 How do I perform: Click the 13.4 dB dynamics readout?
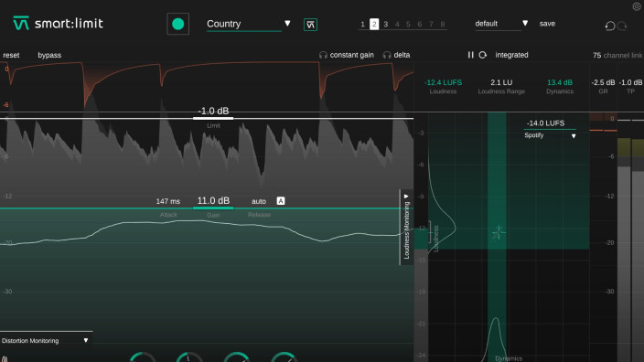click(x=560, y=82)
